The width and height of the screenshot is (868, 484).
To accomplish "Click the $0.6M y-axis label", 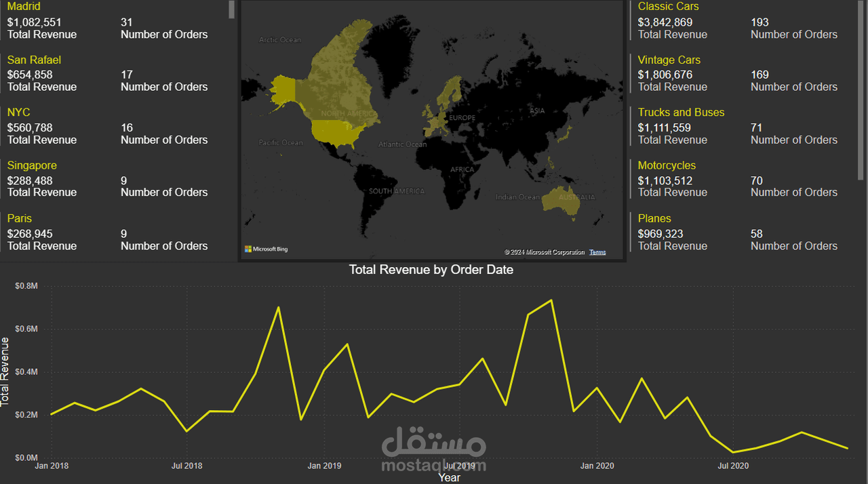I will click(26, 329).
